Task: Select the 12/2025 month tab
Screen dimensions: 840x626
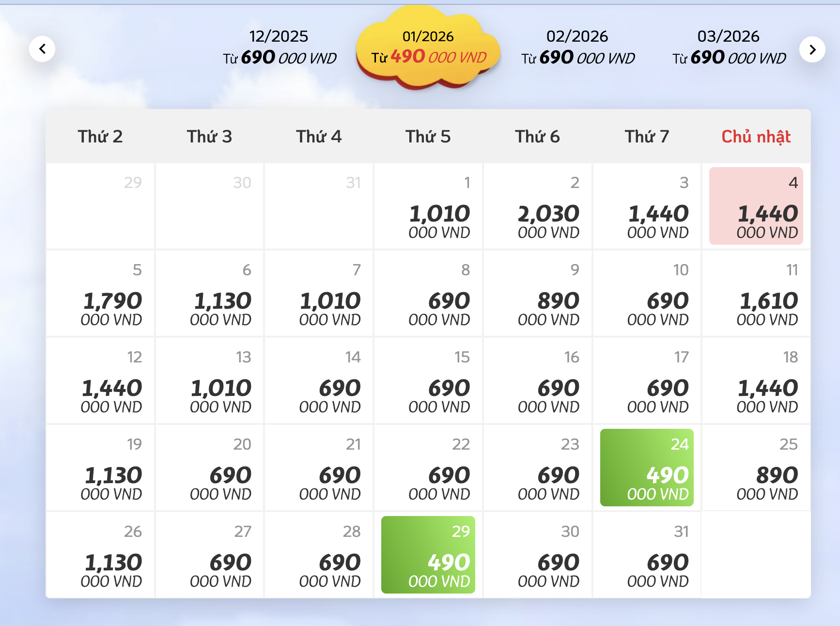Action: coord(279,47)
